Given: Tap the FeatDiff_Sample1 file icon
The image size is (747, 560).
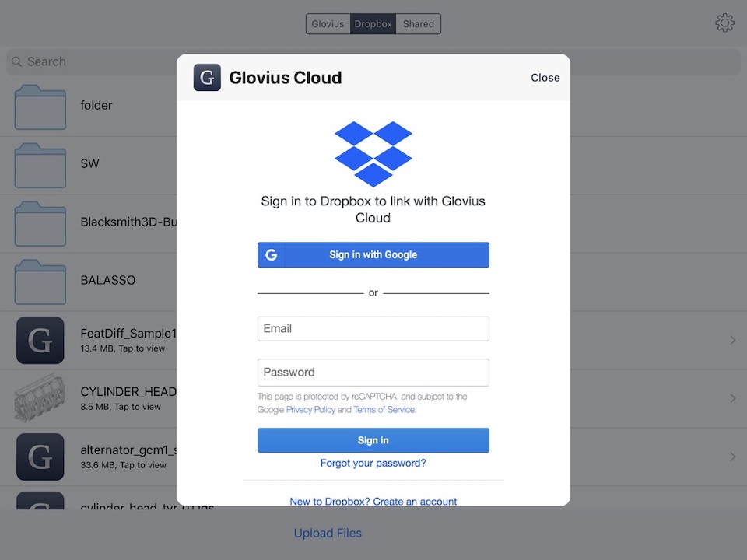Looking at the screenshot, I should pos(40,340).
